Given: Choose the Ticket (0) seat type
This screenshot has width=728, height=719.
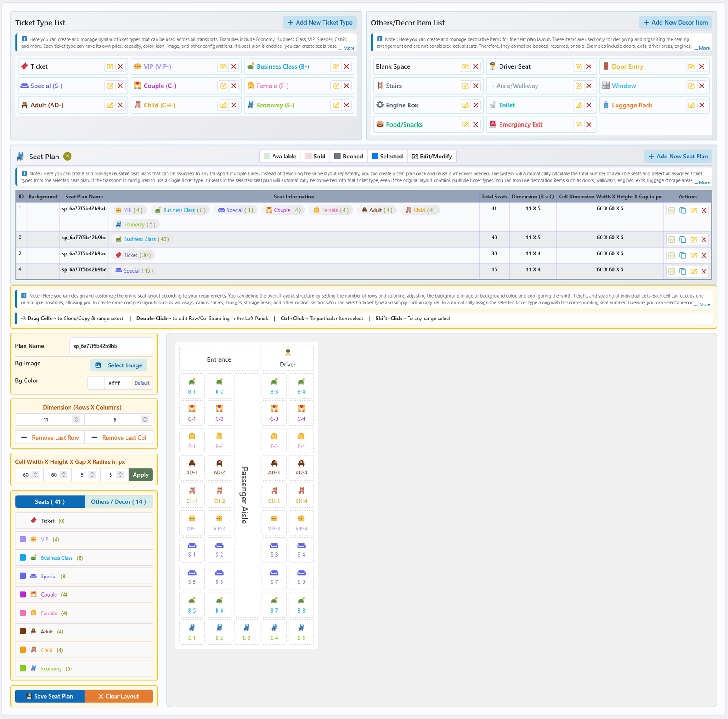Looking at the screenshot, I should click(84, 521).
